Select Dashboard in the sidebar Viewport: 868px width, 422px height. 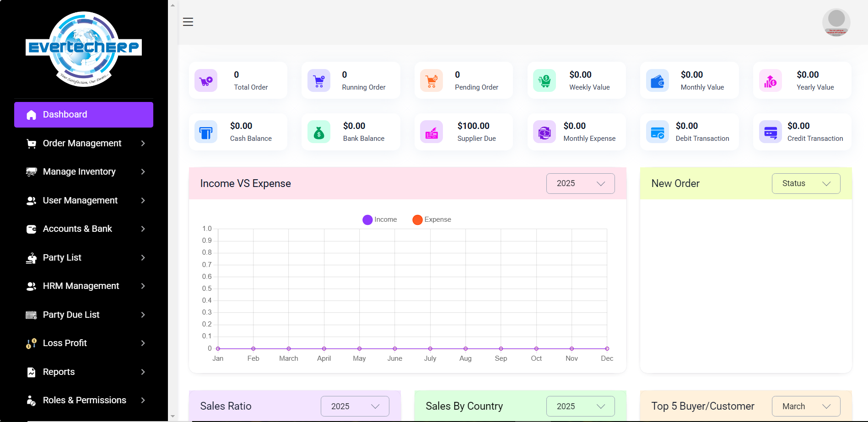pyautogui.click(x=84, y=115)
